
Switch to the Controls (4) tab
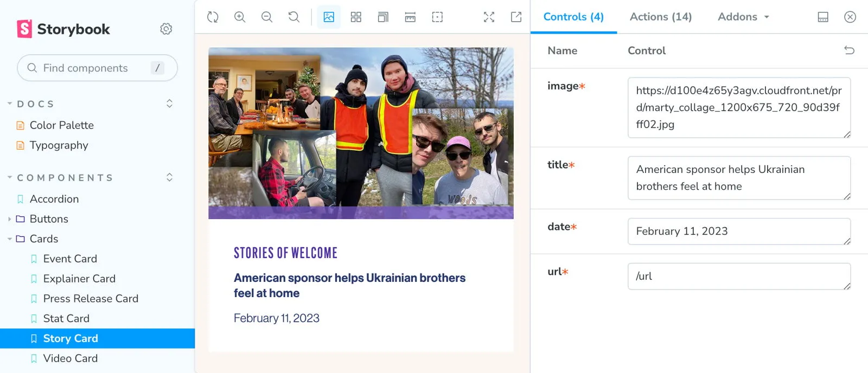(573, 17)
